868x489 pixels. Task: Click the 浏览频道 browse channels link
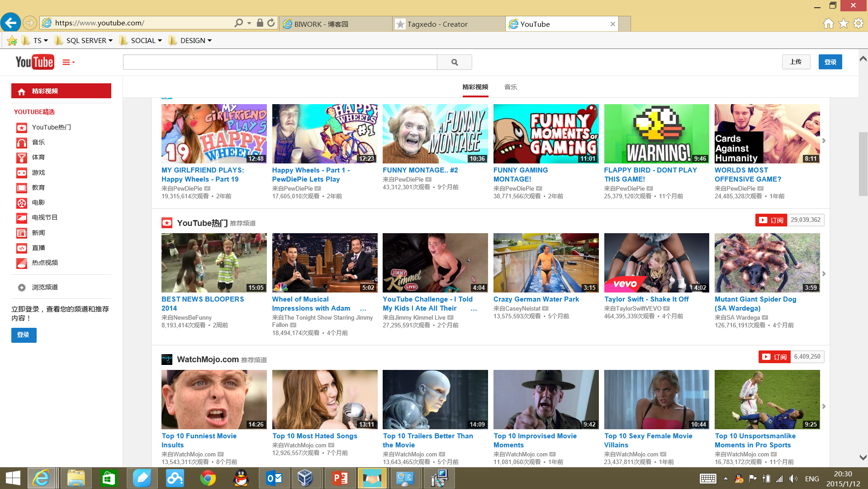coord(45,288)
